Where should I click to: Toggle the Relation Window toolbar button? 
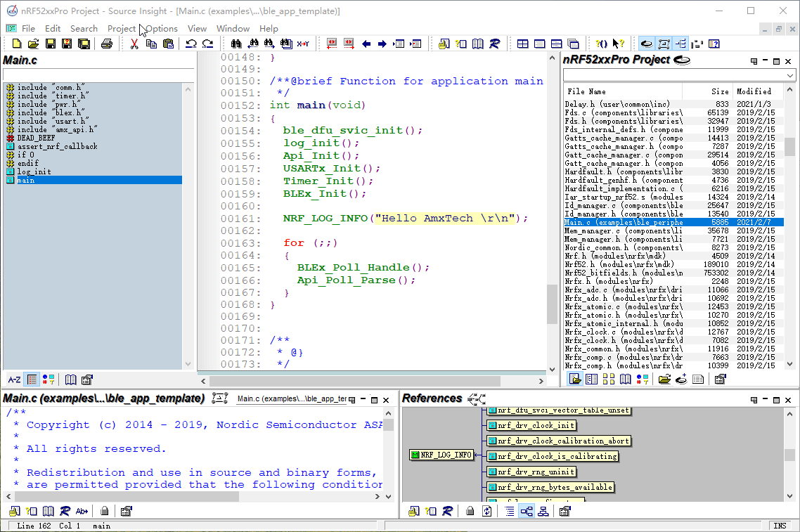[x=680, y=44]
